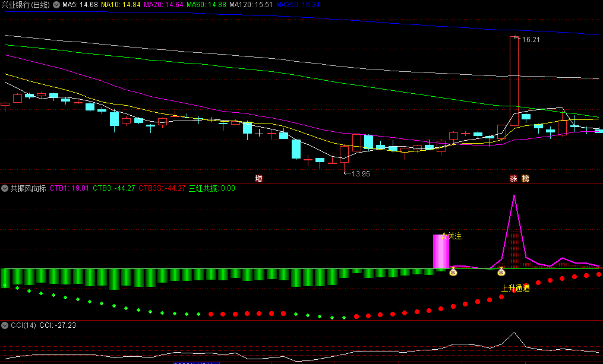Open dropdown next to 兴业银行(日线) title
The height and width of the screenshot is (364, 603).
pos(56,5)
